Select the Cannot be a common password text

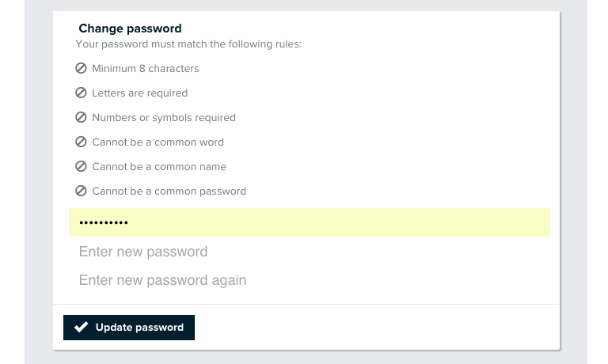[x=169, y=191]
